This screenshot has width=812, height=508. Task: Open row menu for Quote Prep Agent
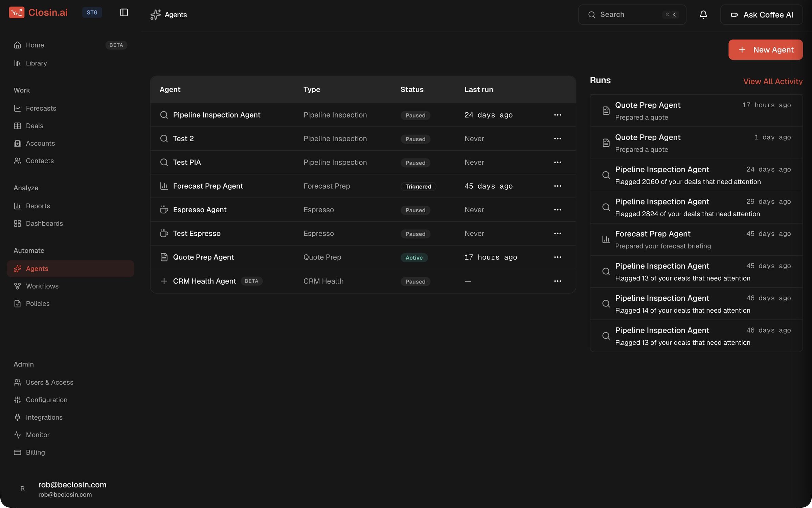(x=558, y=257)
